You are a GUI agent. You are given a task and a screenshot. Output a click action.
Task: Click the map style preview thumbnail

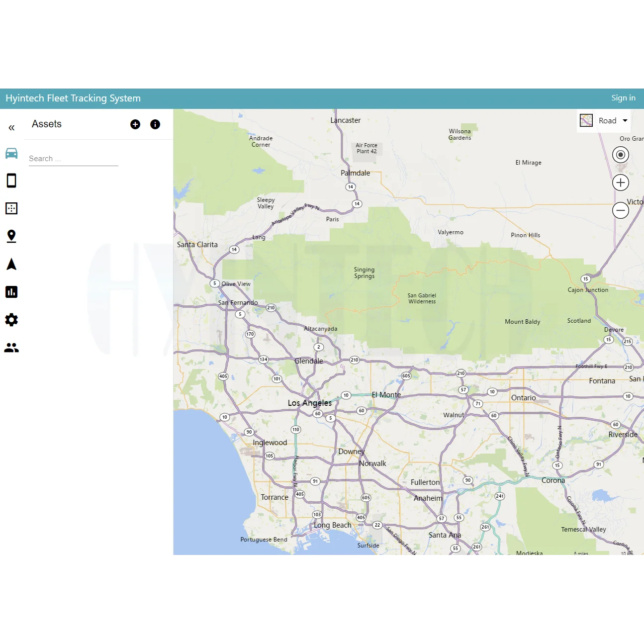[x=586, y=120]
